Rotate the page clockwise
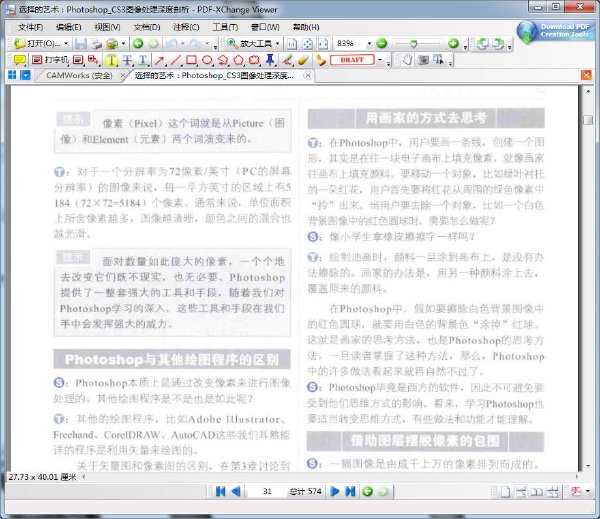The width and height of the screenshot is (600, 519). [x=498, y=44]
